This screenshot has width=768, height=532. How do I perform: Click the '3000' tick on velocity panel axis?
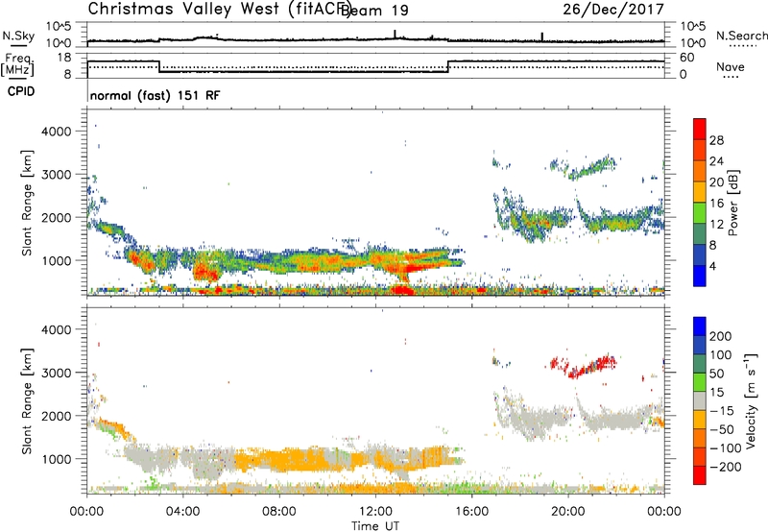point(57,373)
